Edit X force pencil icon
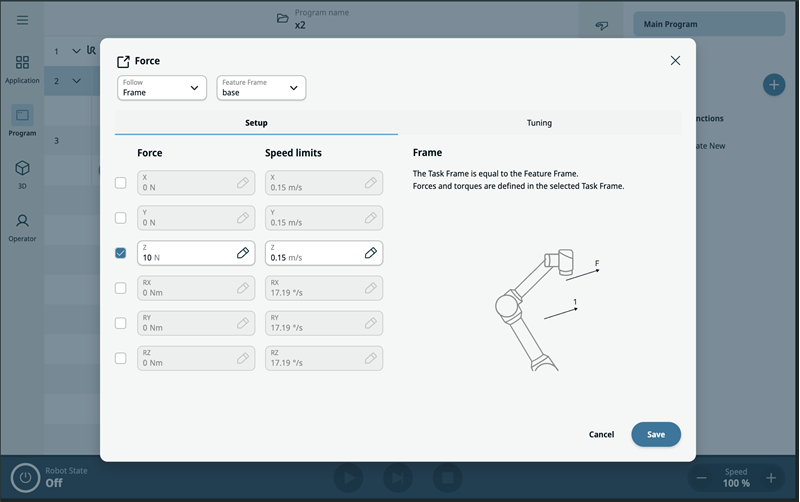Screen dimensions: 800x502 (x=243, y=183)
